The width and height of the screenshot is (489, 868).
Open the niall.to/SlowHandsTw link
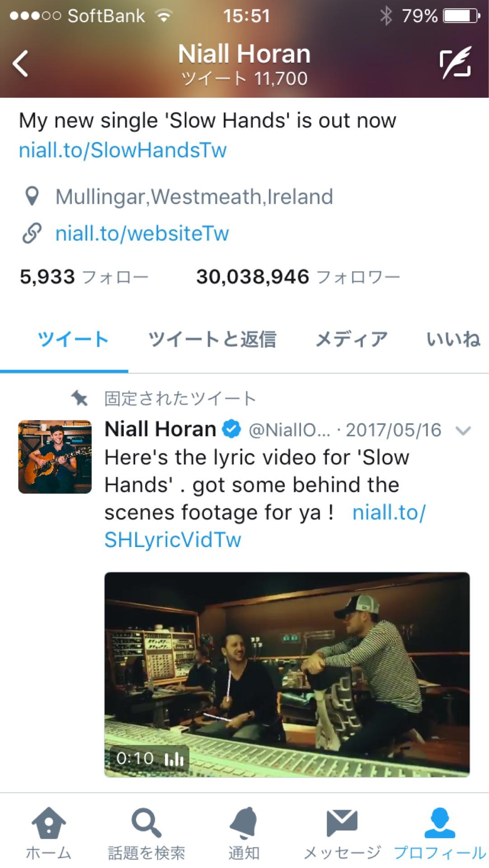click(122, 150)
